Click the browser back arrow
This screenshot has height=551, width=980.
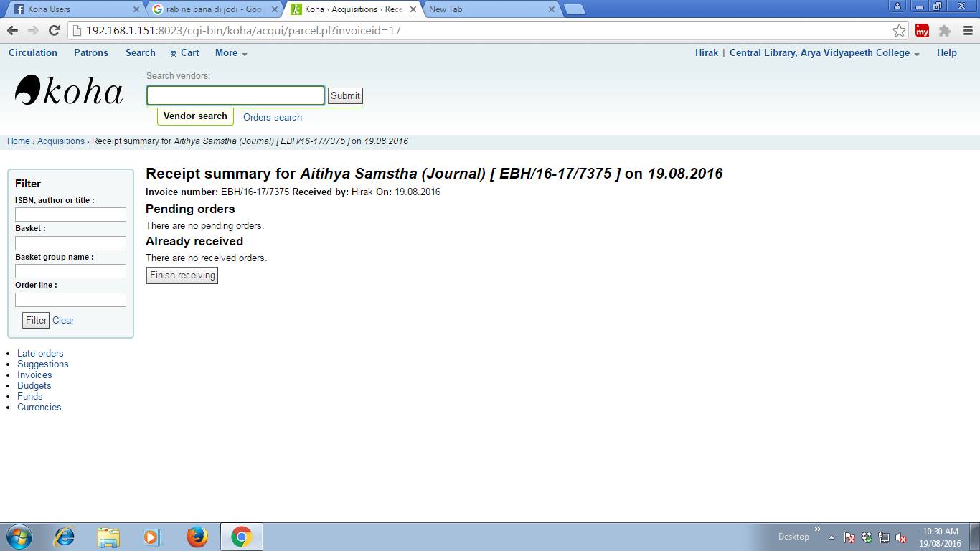pyautogui.click(x=12, y=31)
